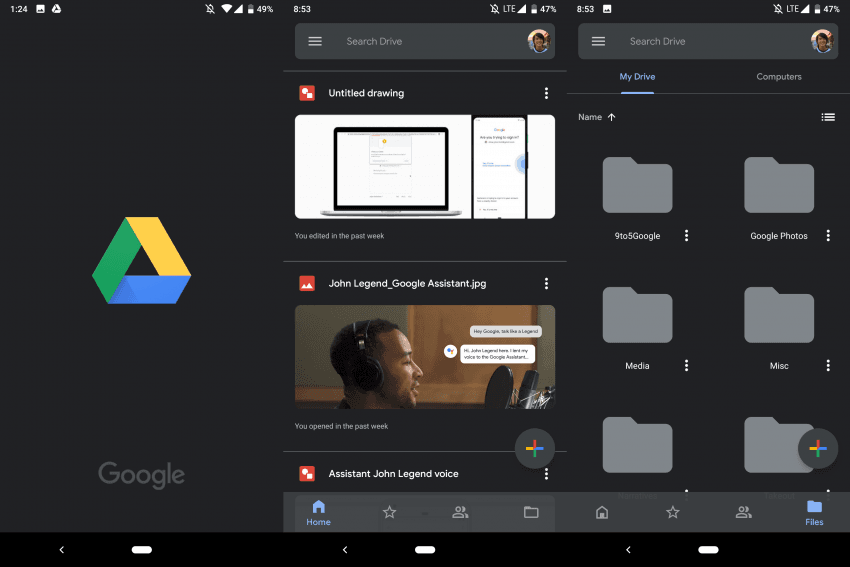Select Starred tab in Home screen bottom bar
This screenshot has height=567, width=850.
[x=389, y=512]
